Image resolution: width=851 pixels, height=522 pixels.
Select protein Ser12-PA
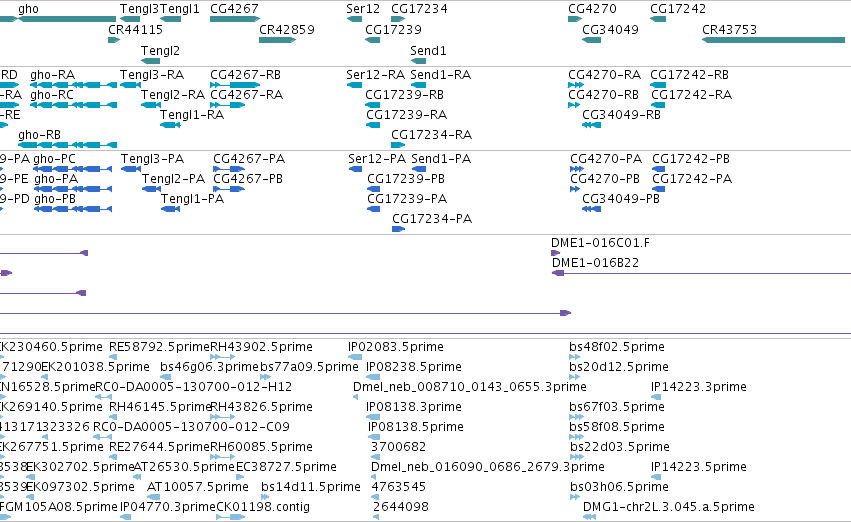pyautogui.click(x=377, y=158)
